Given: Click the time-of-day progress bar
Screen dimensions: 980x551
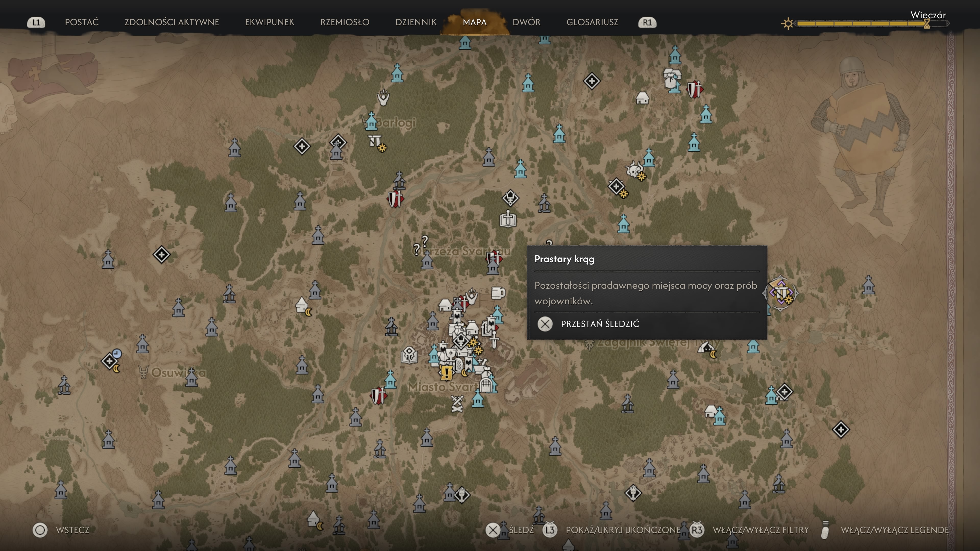Looking at the screenshot, I should click(871, 23).
